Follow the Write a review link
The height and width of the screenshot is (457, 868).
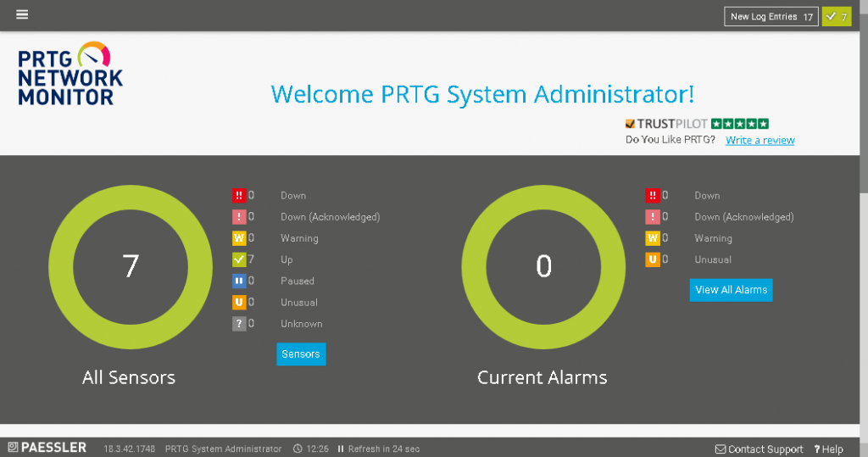coord(760,140)
